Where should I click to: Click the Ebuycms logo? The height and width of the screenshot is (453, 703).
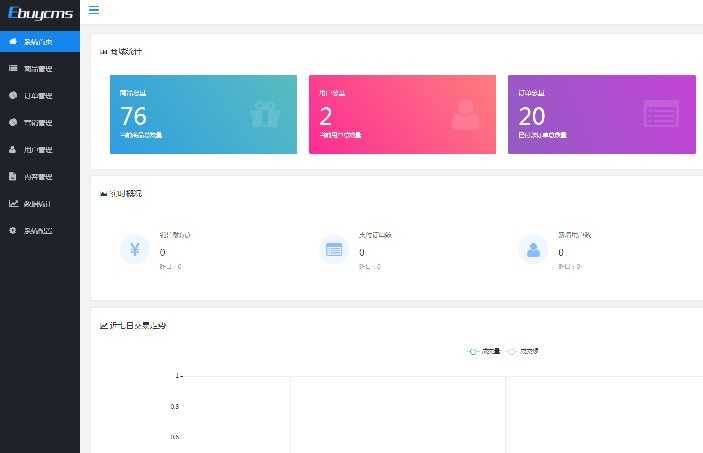(x=40, y=13)
